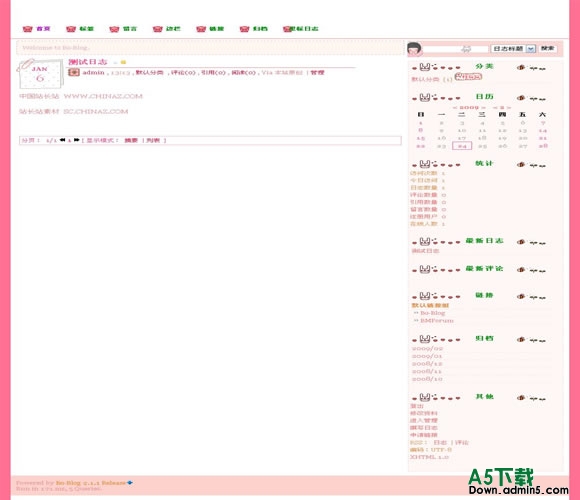Open the 首页 home menu item
This screenshot has height=500, width=580.
(43, 29)
